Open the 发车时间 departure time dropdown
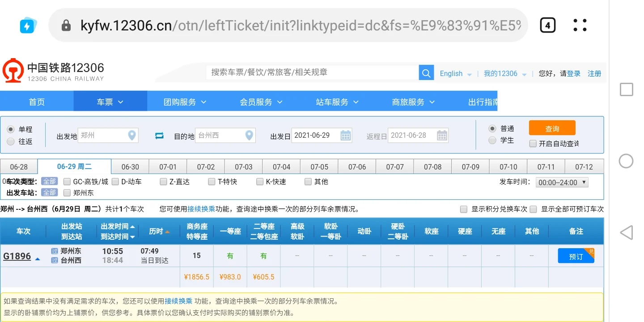The width and height of the screenshot is (644, 322). [562, 182]
